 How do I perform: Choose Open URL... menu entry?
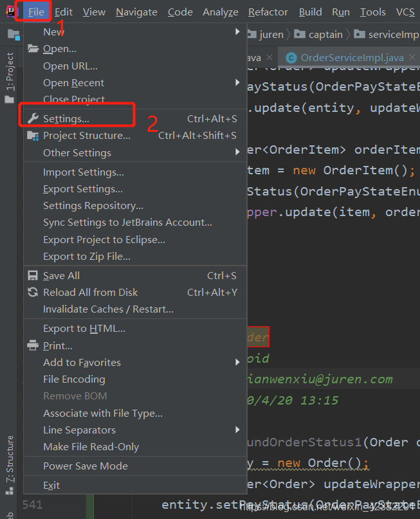tap(135, 66)
